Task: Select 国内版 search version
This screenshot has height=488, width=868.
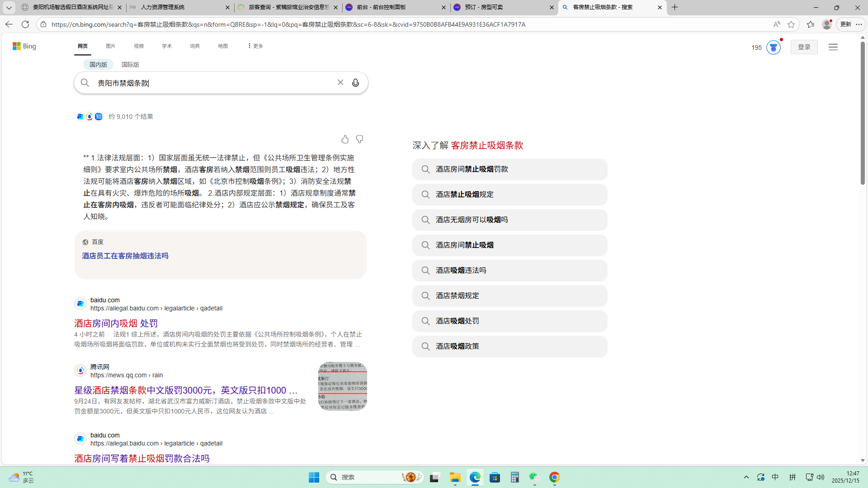Action: pyautogui.click(x=98, y=65)
